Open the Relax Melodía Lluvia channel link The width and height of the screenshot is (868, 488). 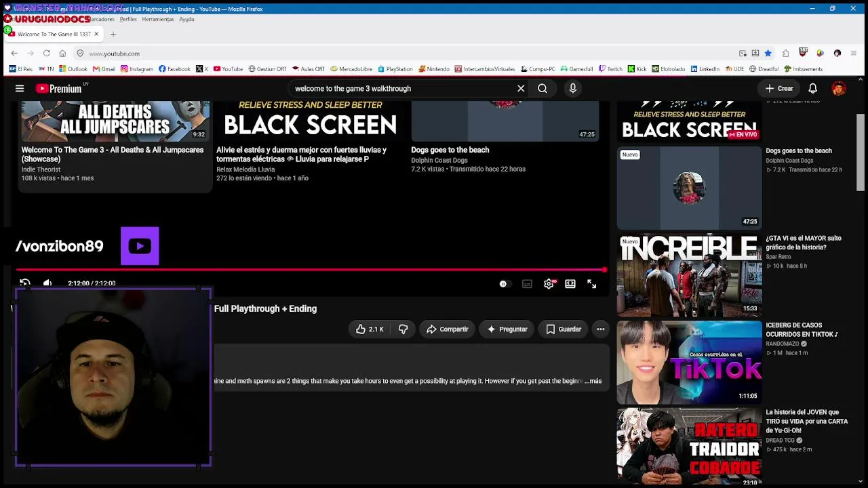[245, 169]
